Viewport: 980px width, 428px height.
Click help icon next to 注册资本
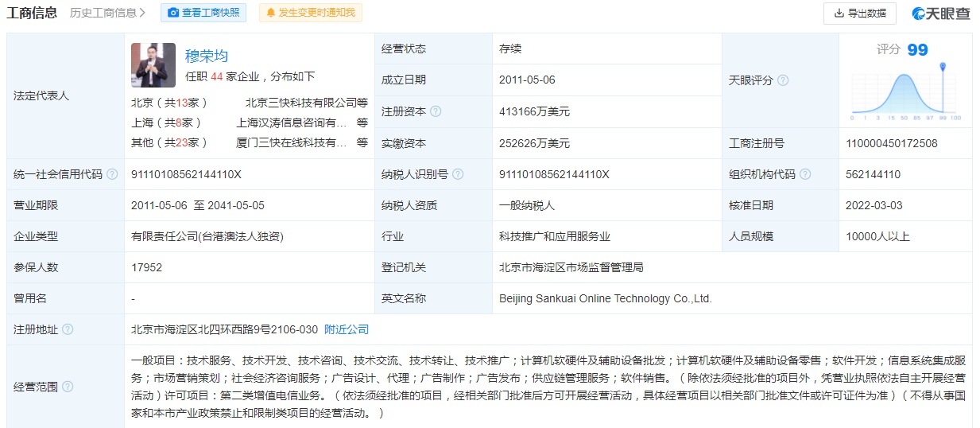pos(436,112)
